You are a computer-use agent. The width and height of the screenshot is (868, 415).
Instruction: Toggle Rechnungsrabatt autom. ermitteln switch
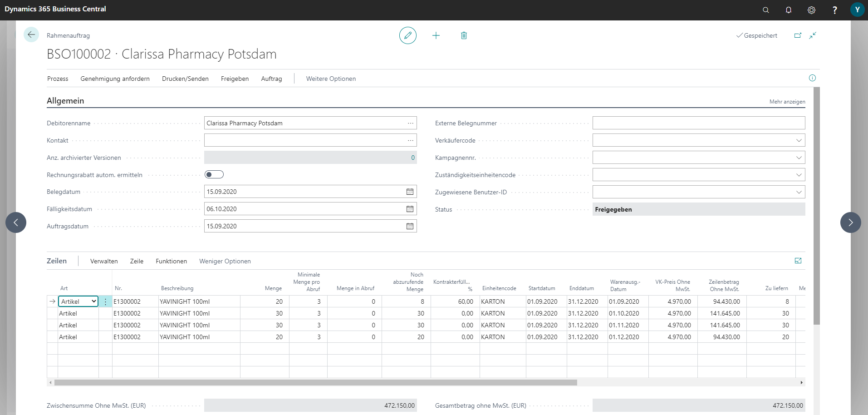pyautogui.click(x=214, y=174)
